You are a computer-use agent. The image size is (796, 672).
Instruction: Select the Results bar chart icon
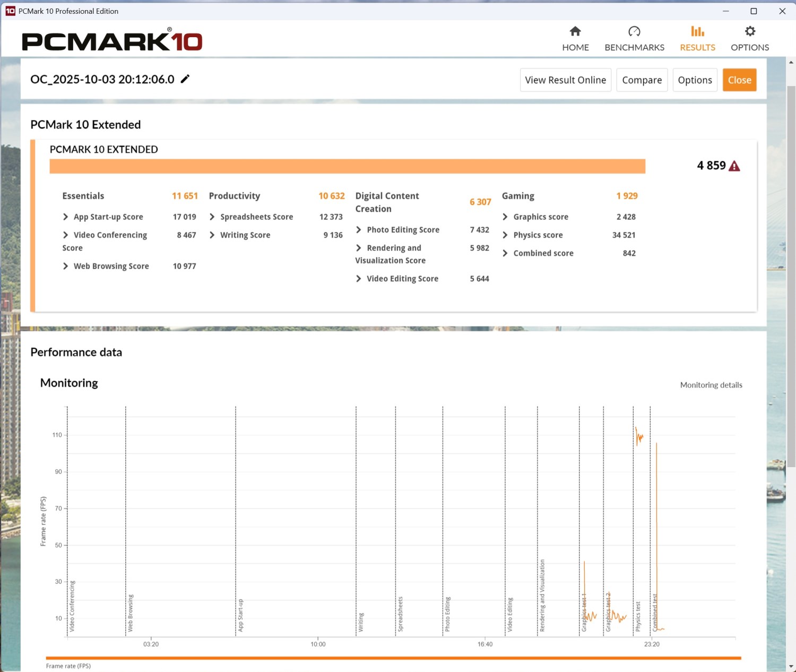point(697,31)
